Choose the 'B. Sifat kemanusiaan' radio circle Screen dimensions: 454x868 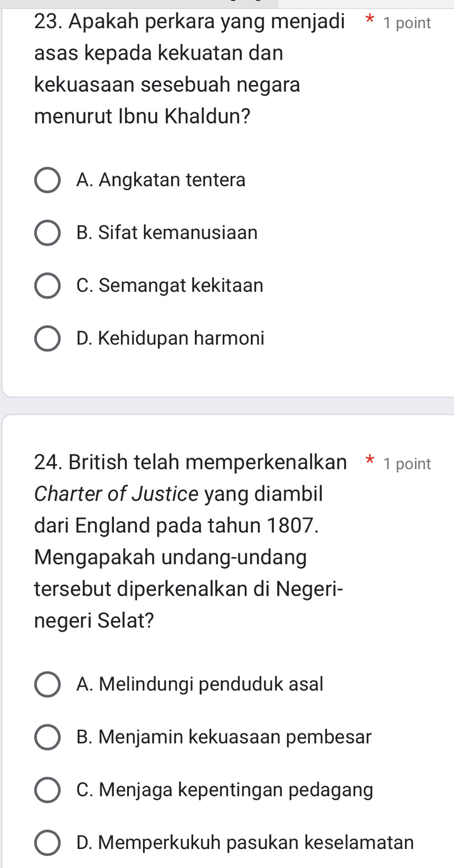[x=47, y=233]
